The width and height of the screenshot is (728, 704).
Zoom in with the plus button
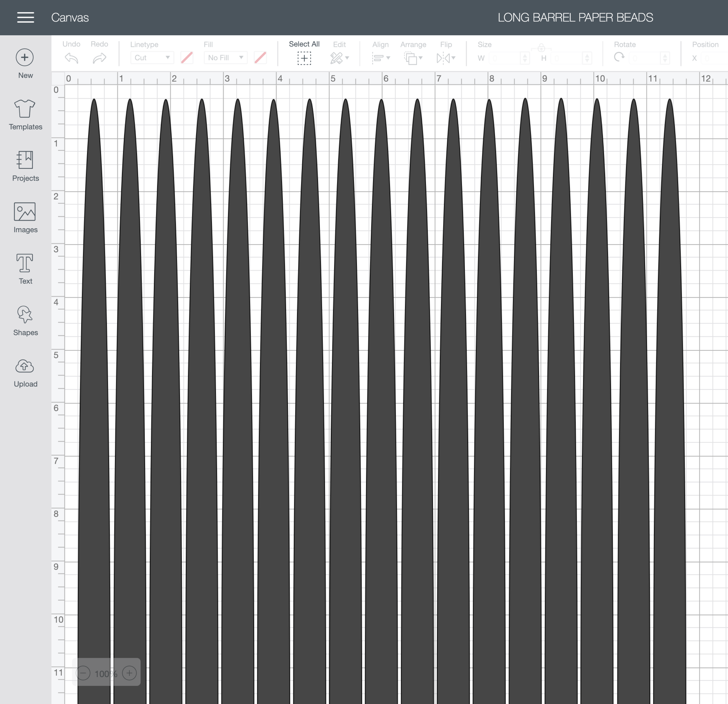(129, 673)
